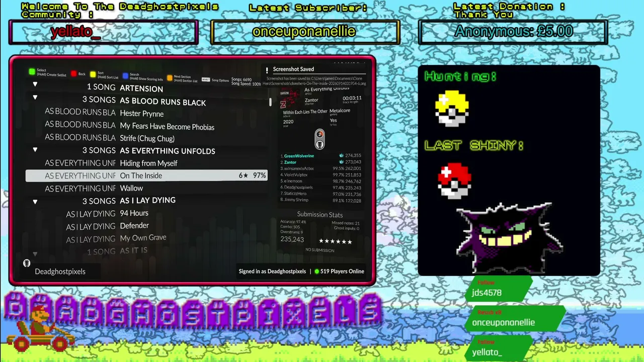Collapse the AS BLOOD RUNS BLACK section
Image resolution: width=644 pixels, height=362 pixels.
[x=35, y=97]
